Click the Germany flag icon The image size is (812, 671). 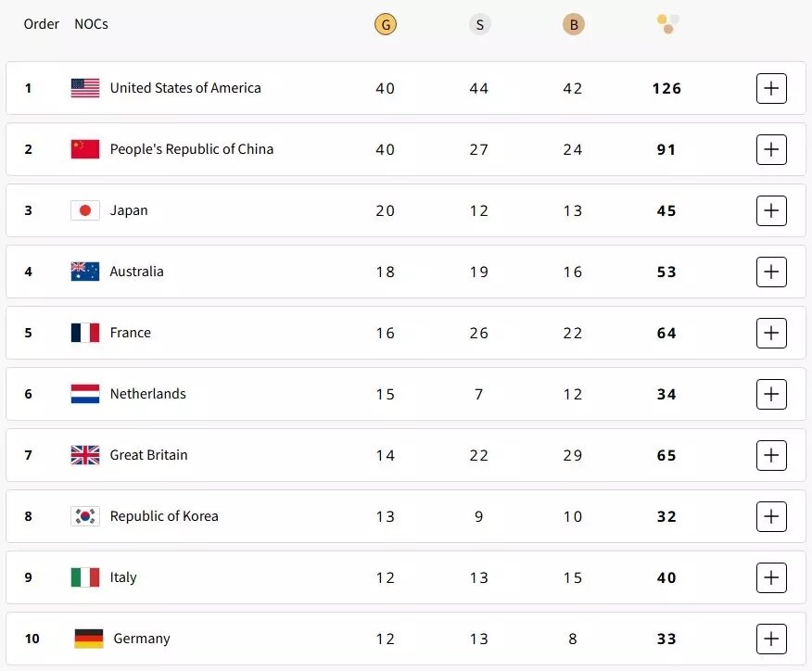84,639
